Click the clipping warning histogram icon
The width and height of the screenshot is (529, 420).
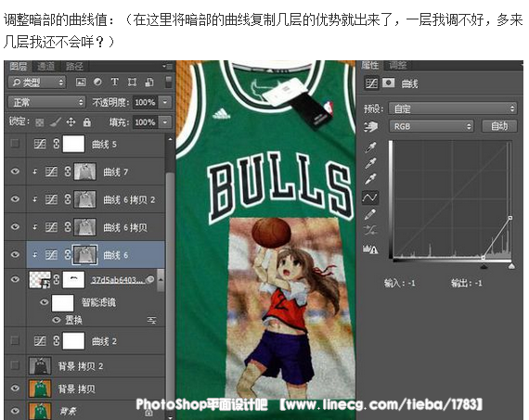370,249
